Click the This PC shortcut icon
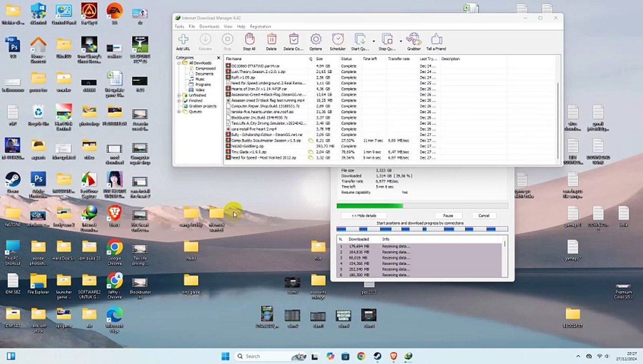 click(x=13, y=252)
